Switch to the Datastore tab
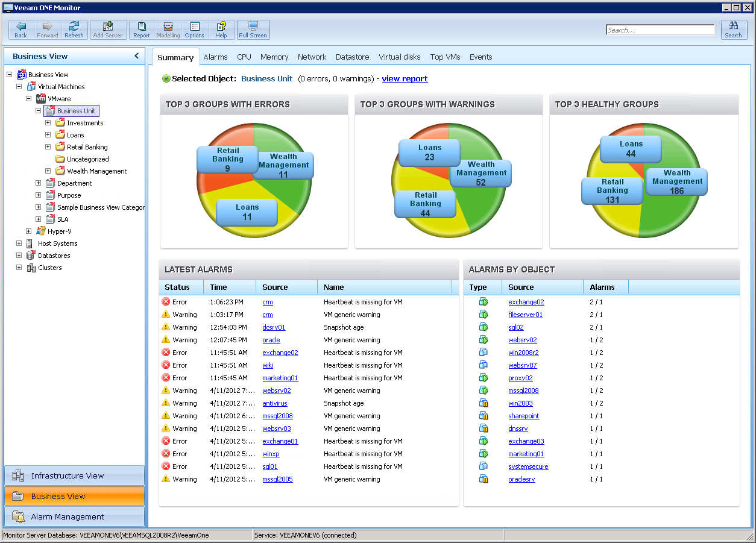Screen dimensions: 756x543 pyautogui.click(x=352, y=57)
